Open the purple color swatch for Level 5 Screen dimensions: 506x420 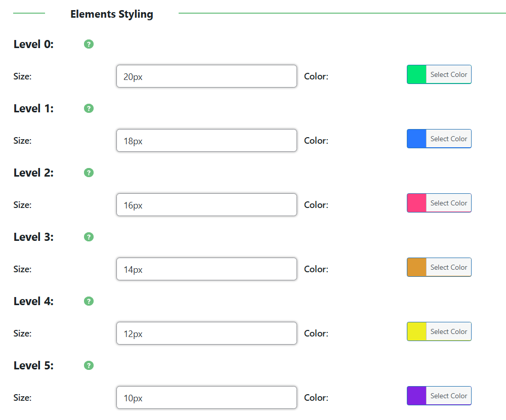416,396
